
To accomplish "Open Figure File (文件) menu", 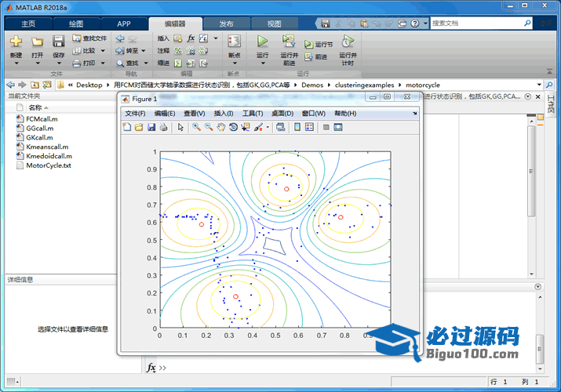I will pyautogui.click(x=135, y=113).
